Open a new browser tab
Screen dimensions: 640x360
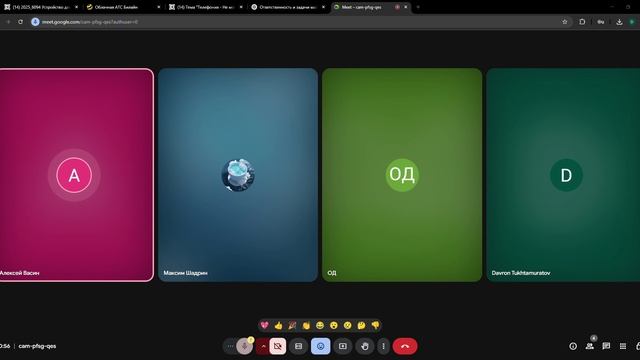coord(418,7)
